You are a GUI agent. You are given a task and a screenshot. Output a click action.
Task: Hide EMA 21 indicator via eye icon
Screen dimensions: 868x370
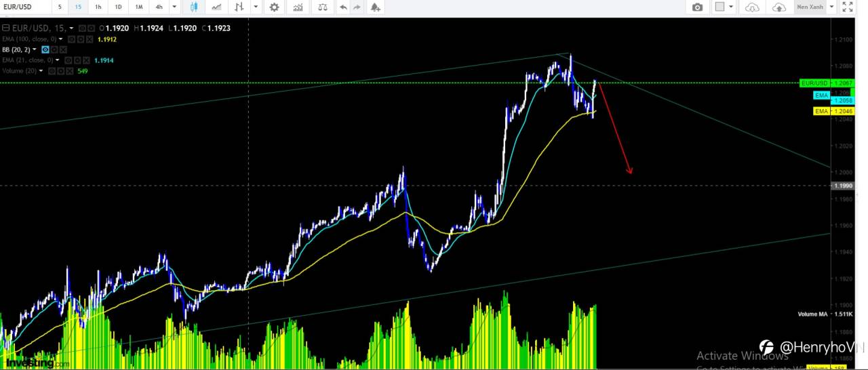click(68, 60)
